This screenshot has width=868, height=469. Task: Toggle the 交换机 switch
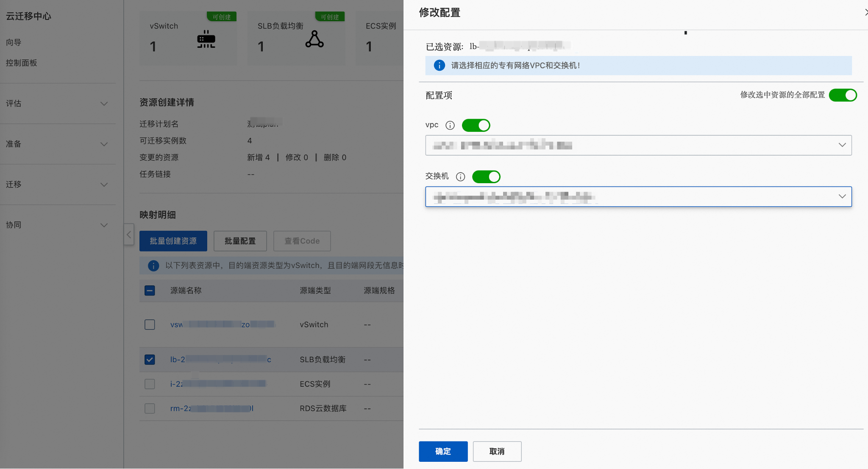tap(486, 176)
